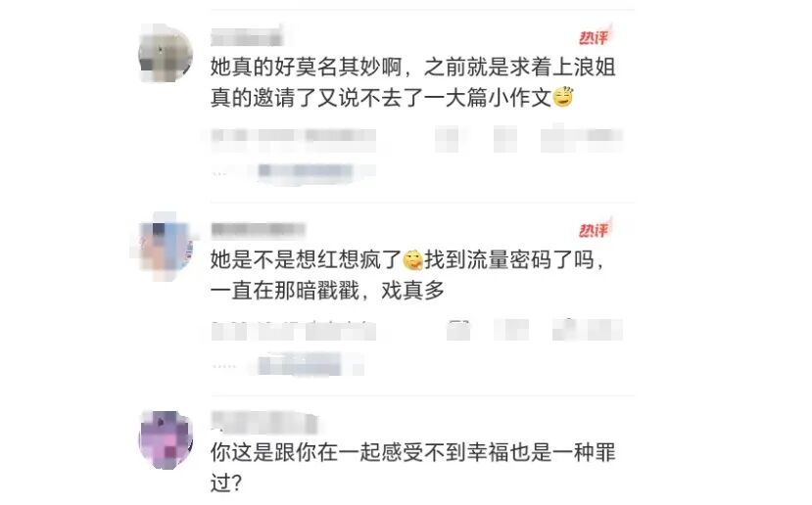This screenshot has width=812, height=505.
Task: Tap the leftmost blurred repost icon under second comment
Action: click(458, 330)
